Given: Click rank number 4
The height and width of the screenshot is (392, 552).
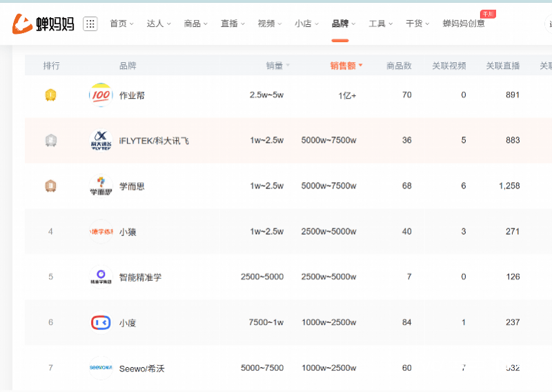Looking at the screenshot, I should click(x=50, y=231).
